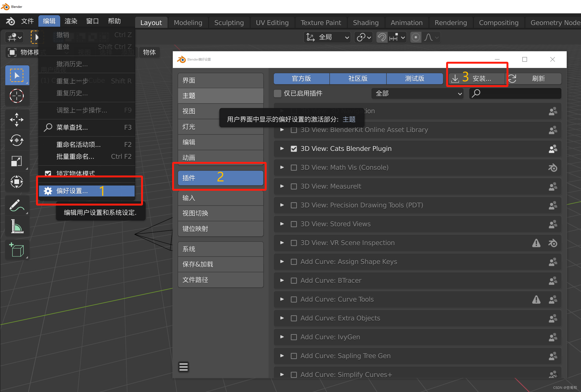Screen dimensions: 581x392
Task: Select the Add Cube tool
Action: tap(16, 250)
